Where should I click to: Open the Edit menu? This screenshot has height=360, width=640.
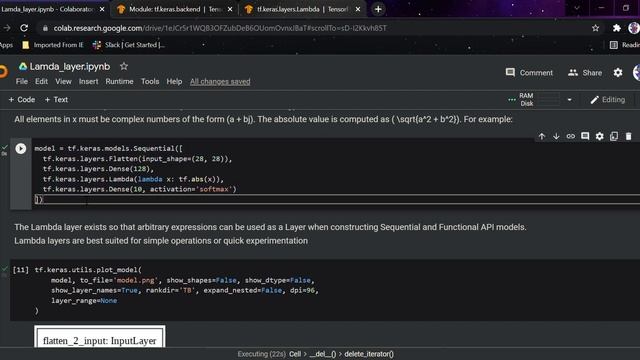coord(41,82)
